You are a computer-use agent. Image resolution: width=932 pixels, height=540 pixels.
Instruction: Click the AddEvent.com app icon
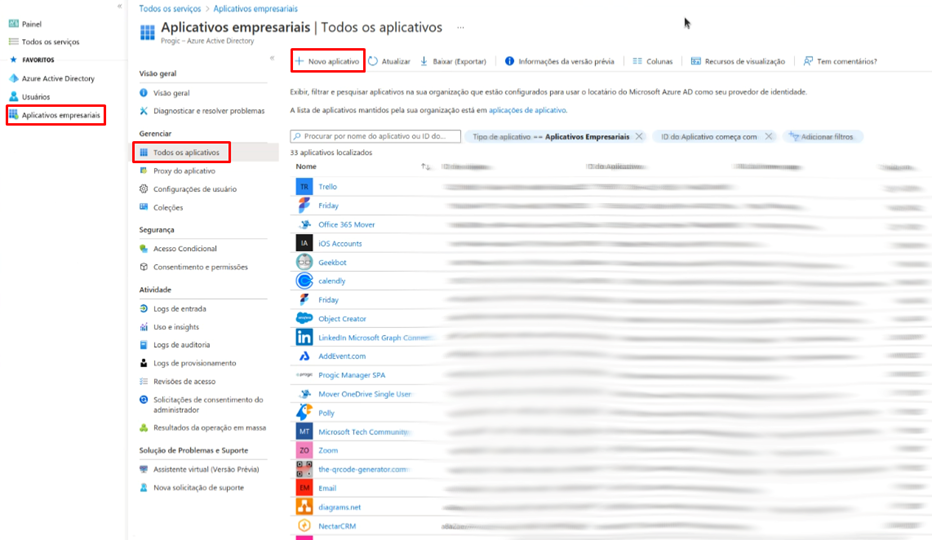tap(304, 356)
